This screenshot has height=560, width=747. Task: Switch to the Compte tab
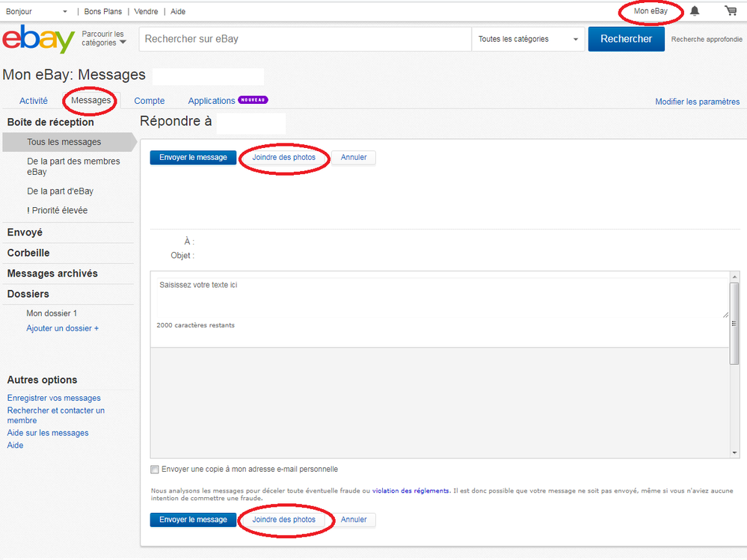tap(149, 101)
